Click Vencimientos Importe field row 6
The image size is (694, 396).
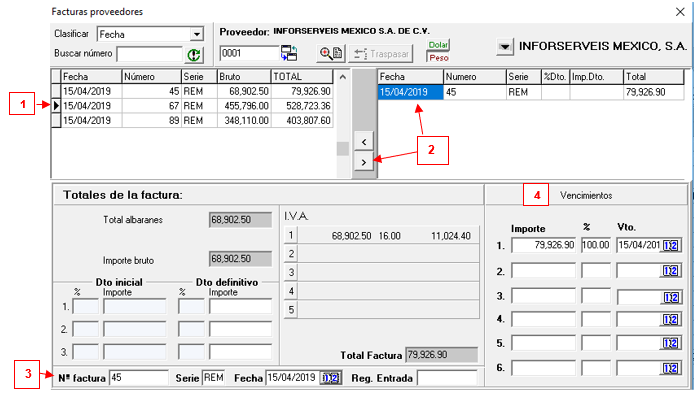coord(544,368)
